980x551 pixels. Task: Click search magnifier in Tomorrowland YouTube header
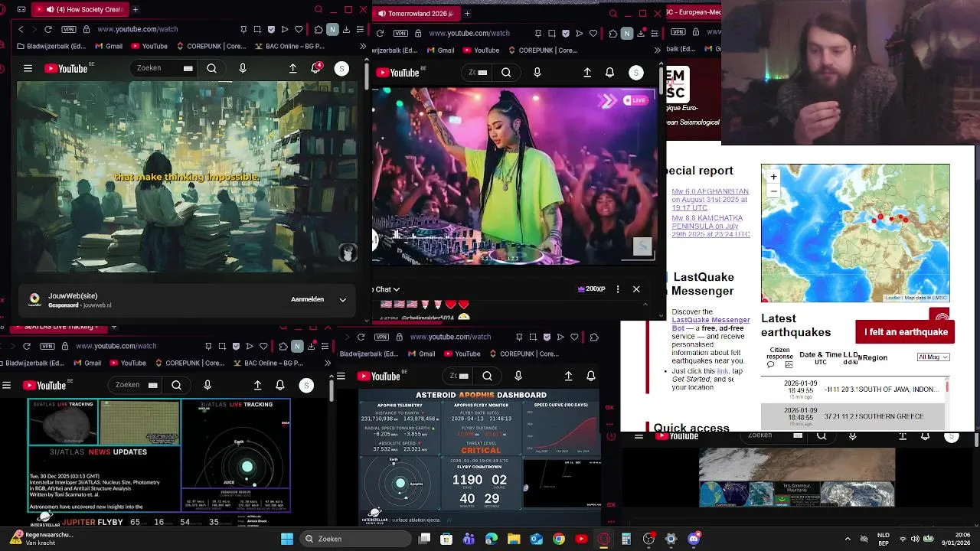pos(506,73)
